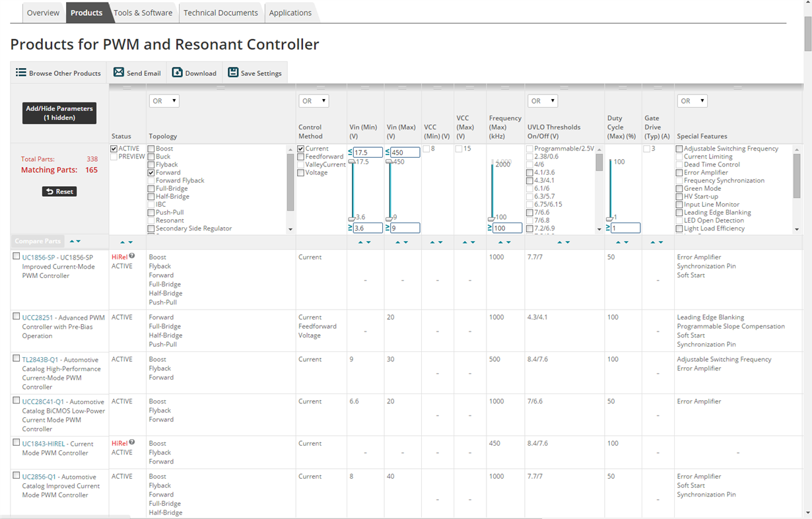This screenshot has width=812, height=519.
Task: Click the Vin (Max) upper limit field 450
Action: [405, 153]
